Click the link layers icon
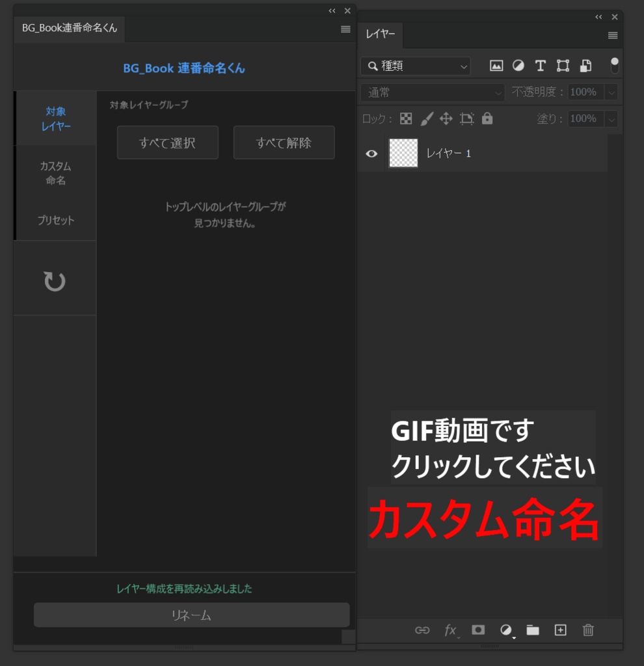Image resolution: width=644 pixels, height=666 pixels. pos(422,630)
